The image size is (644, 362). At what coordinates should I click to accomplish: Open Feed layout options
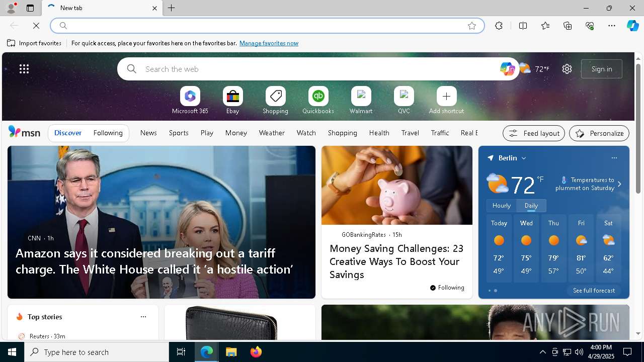point(534,133)
